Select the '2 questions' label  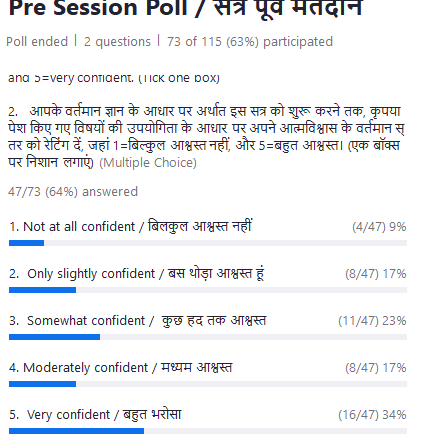click(x=117, y=42)
